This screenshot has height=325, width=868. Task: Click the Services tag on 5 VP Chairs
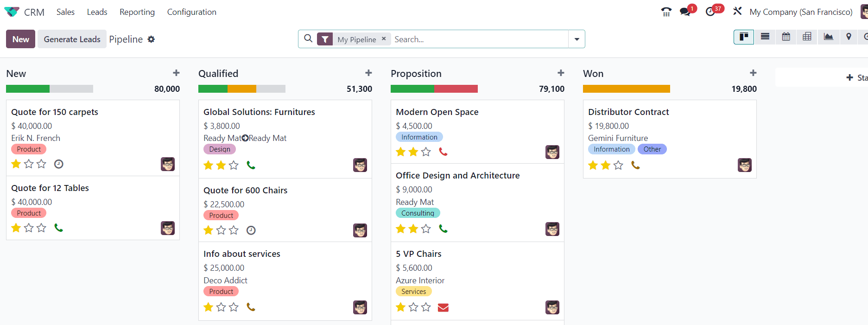point(413,291)
